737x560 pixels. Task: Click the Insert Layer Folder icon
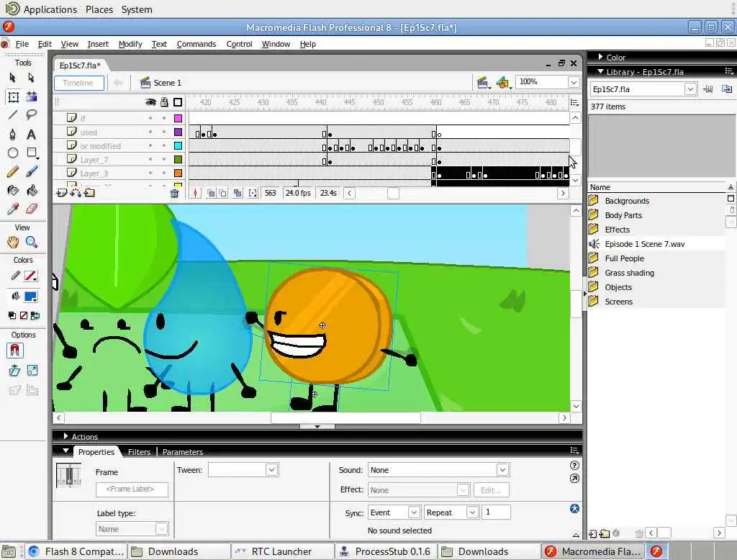point(89,193)
